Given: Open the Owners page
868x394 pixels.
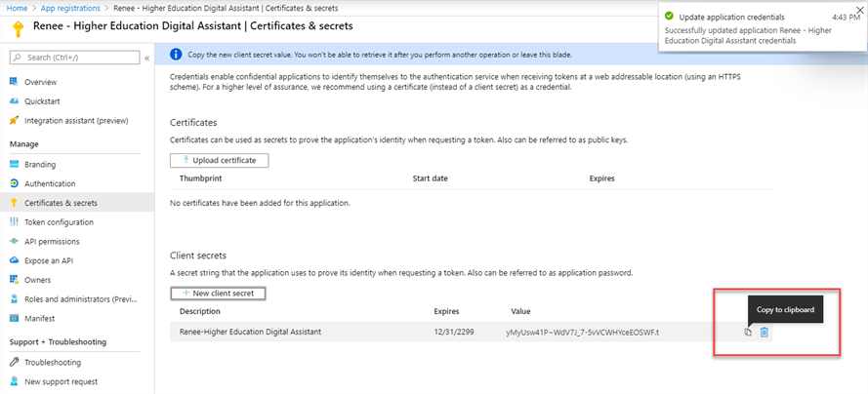Looking at the screenshot, I should coord(38,280).
